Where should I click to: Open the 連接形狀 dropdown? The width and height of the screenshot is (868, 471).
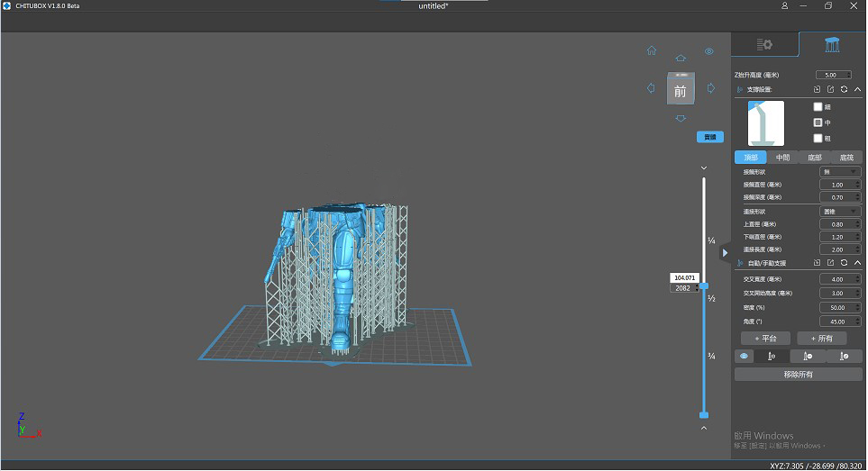pos(840,212)
